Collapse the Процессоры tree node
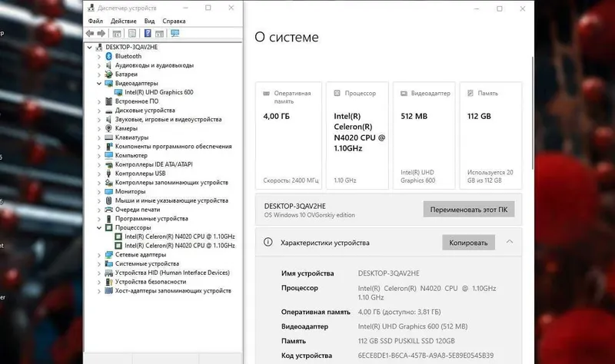The width and height of the screenshot is (615, 364). [99, 227]
